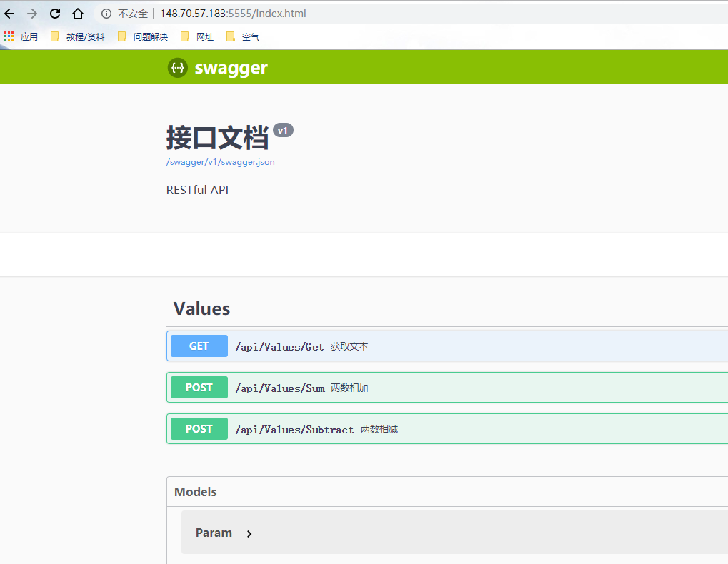Click the POST badge on the Sum endpoint

199,387
